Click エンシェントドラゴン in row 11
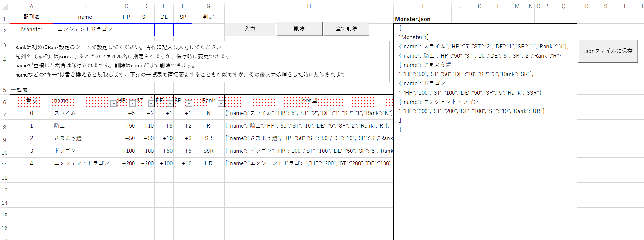The image size is (644, 240). (x=85, y=163)
